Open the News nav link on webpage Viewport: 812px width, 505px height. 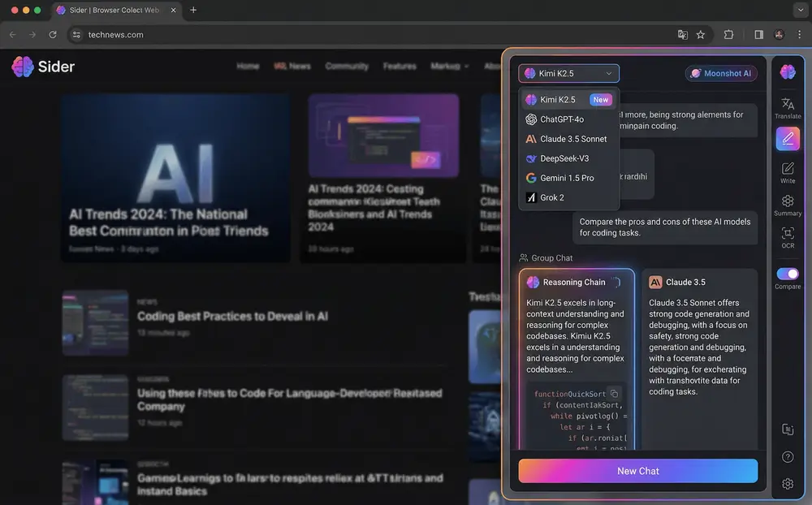coord(292,66)
